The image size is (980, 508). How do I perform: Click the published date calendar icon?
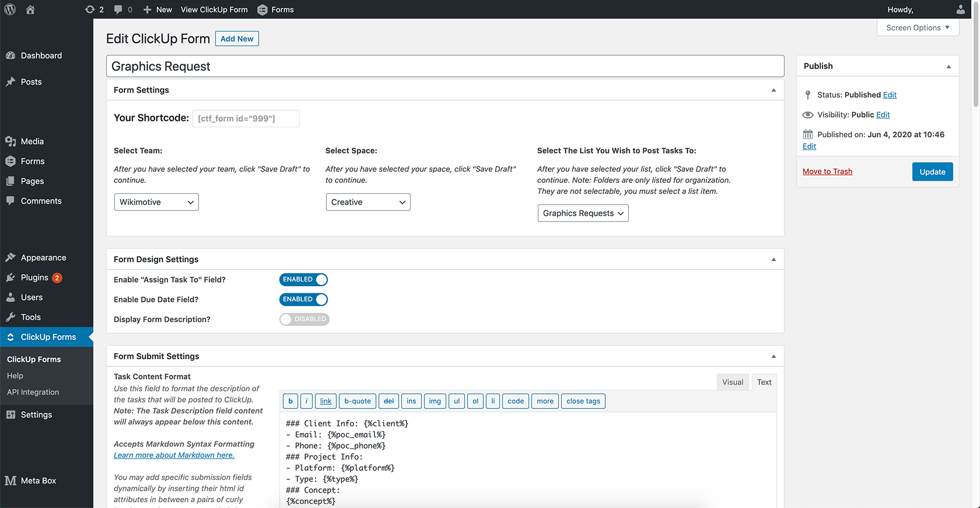(x=808, y=134)
